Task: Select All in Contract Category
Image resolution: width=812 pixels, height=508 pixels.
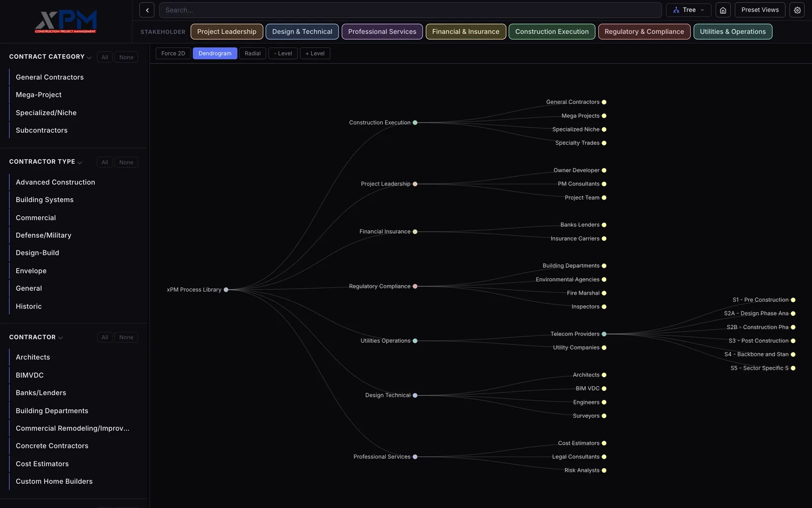Action: tap(105, 57)
